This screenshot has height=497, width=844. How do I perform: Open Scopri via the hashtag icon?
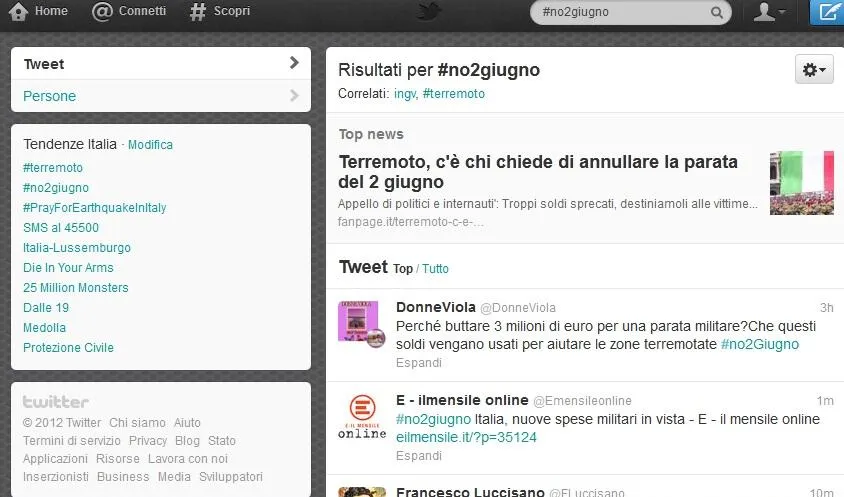(198, 12)
